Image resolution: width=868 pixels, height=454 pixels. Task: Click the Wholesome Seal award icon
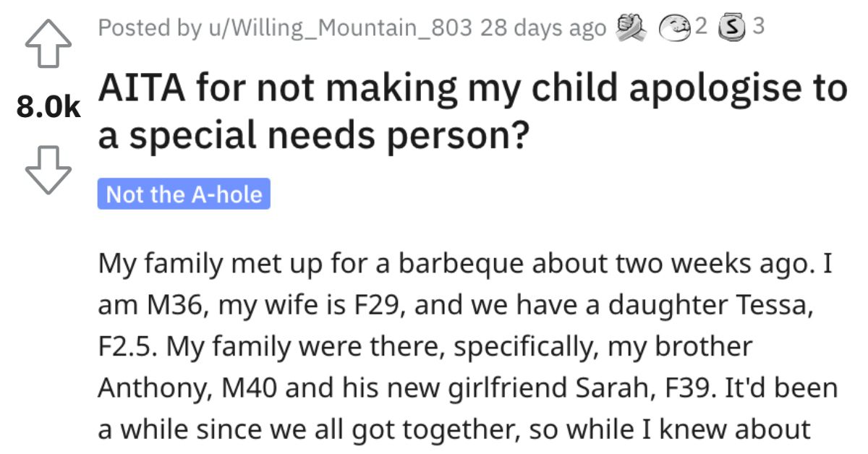(x=673, y=27)
